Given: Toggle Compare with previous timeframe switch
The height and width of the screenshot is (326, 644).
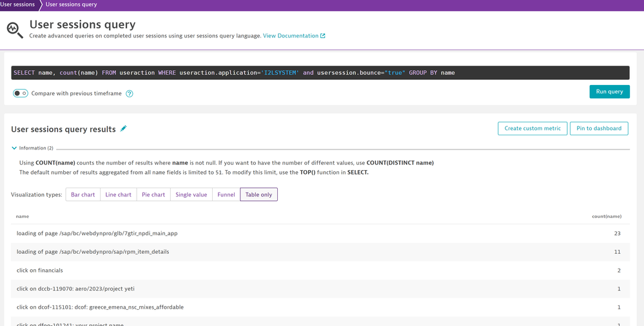Looking at the screenshot, I should point(21,93).
